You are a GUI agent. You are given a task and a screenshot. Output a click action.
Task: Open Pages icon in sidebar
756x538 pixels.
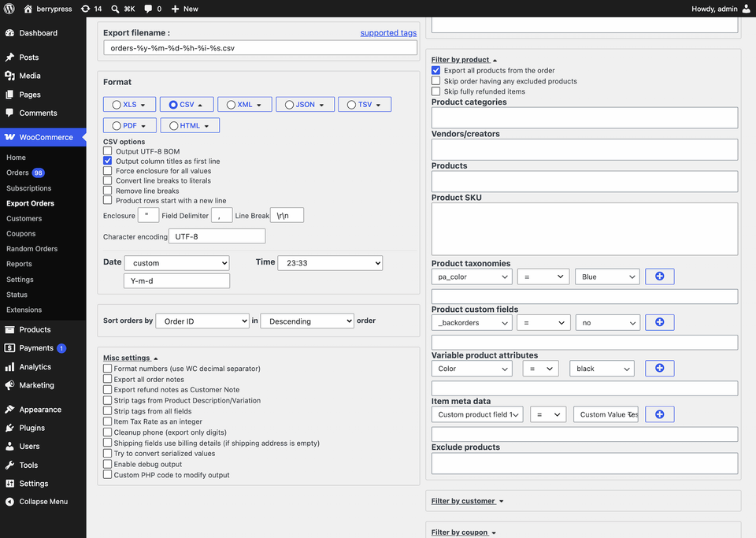point(9,95)
